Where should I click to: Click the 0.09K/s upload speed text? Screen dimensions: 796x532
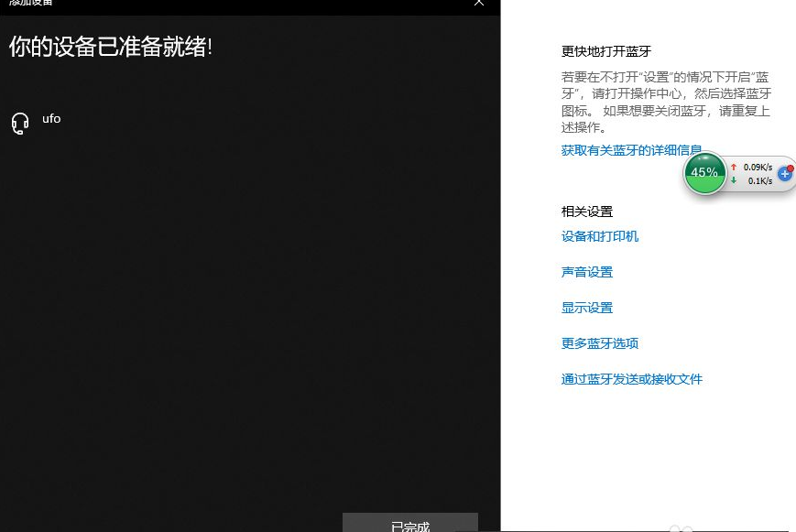pos(758,167)
